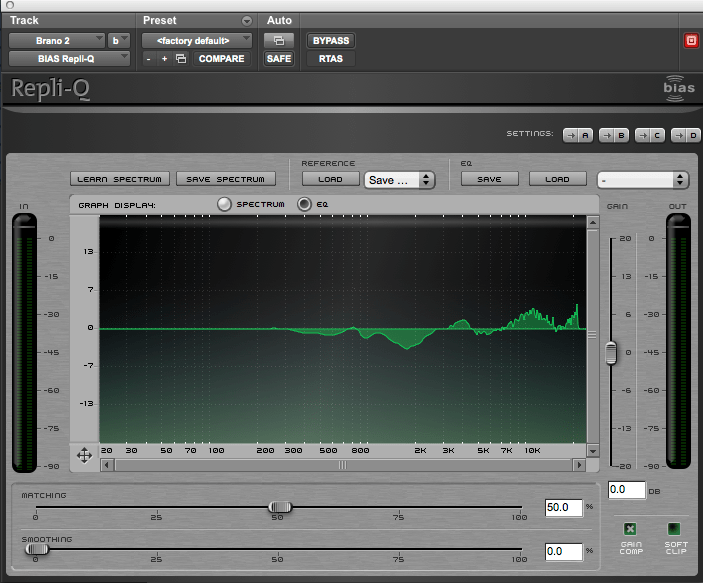Select next preset with plus button
The height and width of the screenshot is (583, 703).
tap(165, 59)
